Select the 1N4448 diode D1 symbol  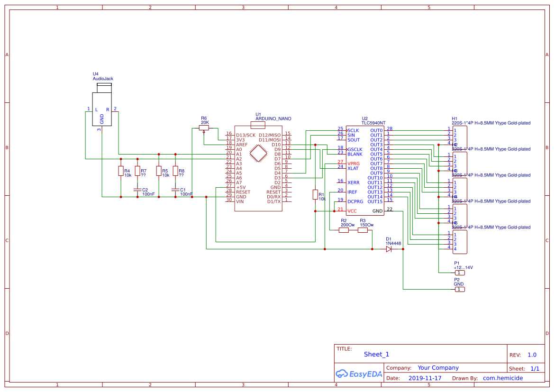click(389, 249)
